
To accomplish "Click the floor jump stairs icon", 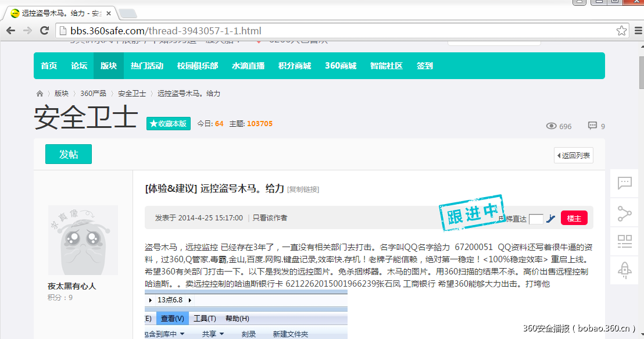I will pos(551,219).
